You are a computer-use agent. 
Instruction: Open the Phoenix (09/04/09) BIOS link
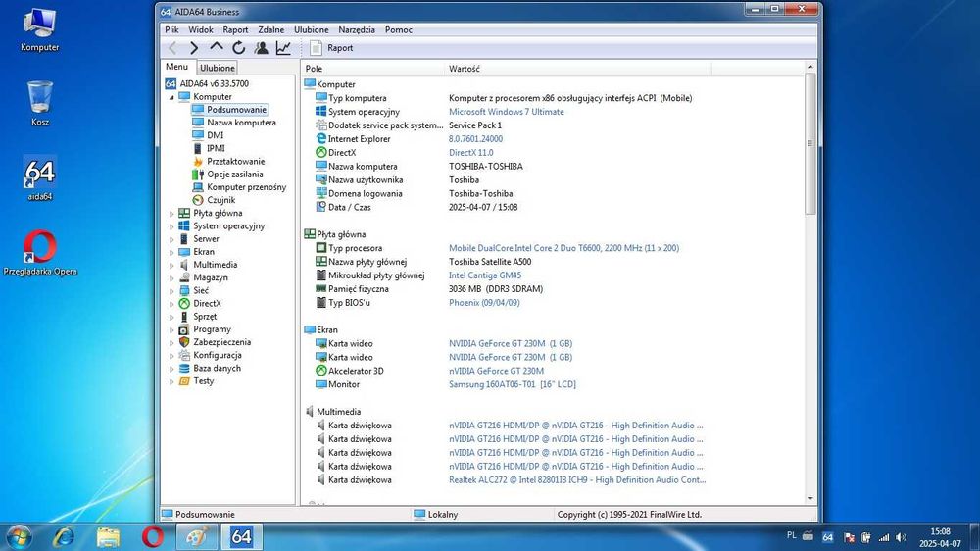click(484, 303)
